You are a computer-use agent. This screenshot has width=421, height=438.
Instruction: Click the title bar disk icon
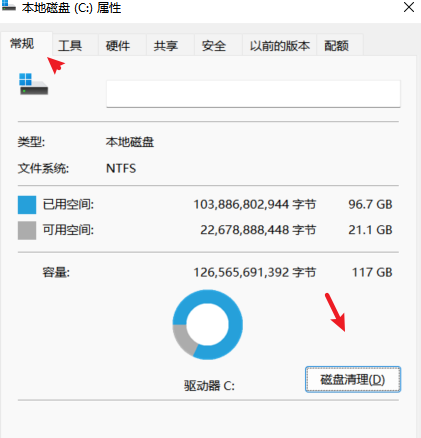coord(8,6)
